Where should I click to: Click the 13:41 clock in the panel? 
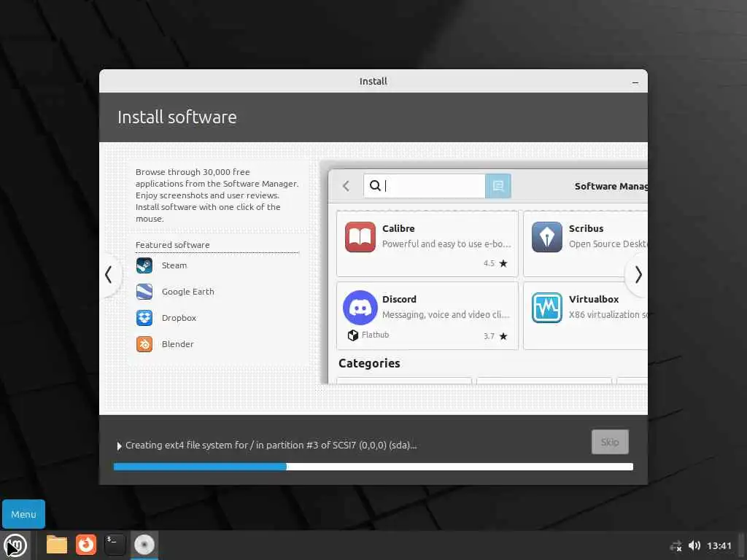tap(719, 545)
